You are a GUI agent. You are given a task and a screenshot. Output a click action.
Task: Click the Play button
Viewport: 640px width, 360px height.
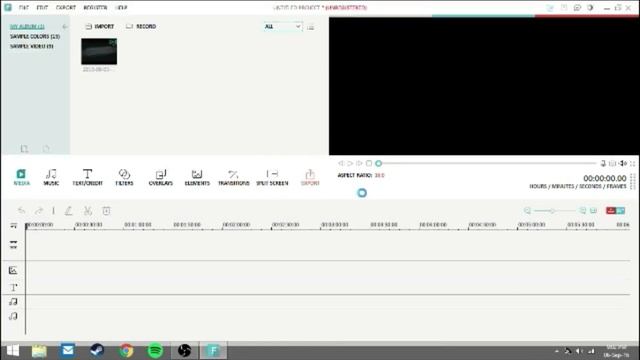tap(350, 163)
